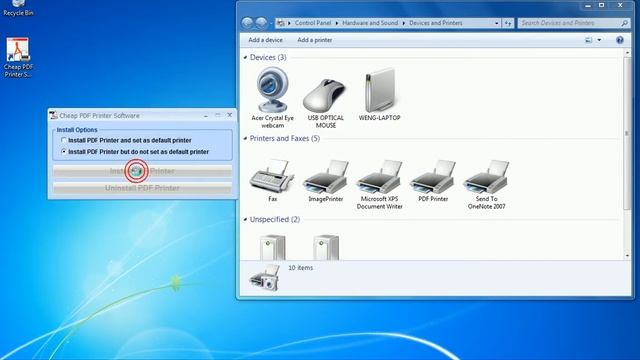Open help in Devices and Printers
Viewport: 640px width, 360px height.
pyautogui.click(x=620, y=40)
